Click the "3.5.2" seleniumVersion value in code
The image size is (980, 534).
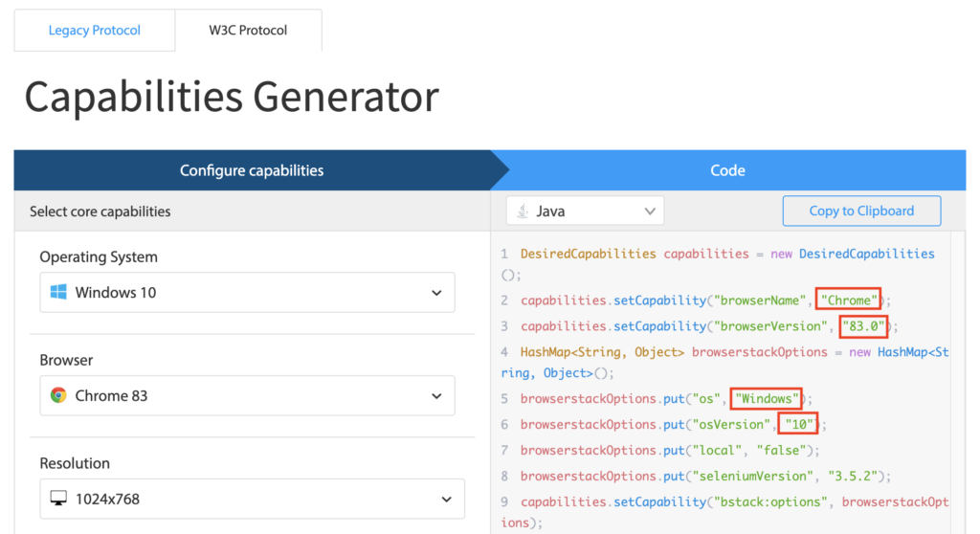click(x=853, y=476)
